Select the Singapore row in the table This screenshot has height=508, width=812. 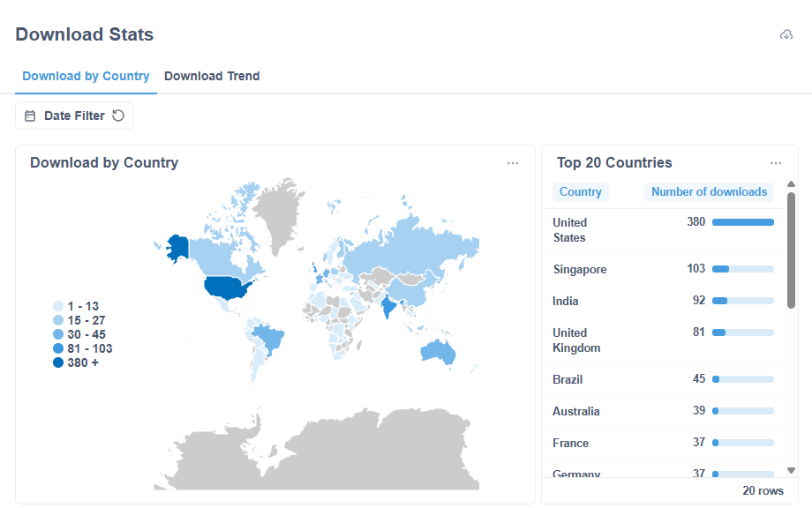point(664,270)
